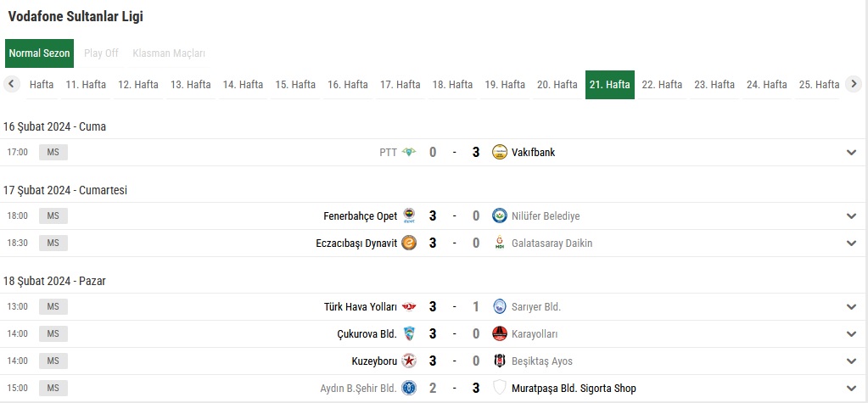The height and width of the screenshot is (403, 868).
Task: Select the 15. Hafta week tab
Action: (x=295, y=85)
